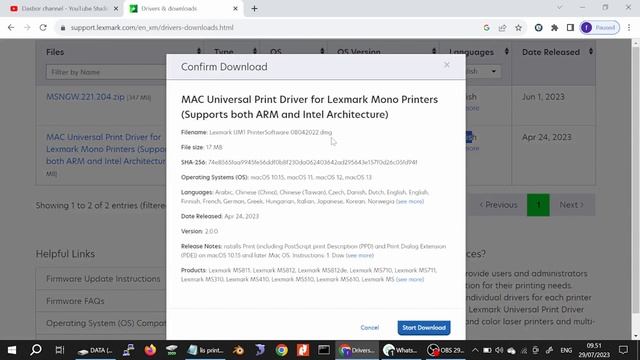The height and width of the screenshot is (360, 640).
Task: Open Windows taskbar search
Action: click(x=36, y=350)
